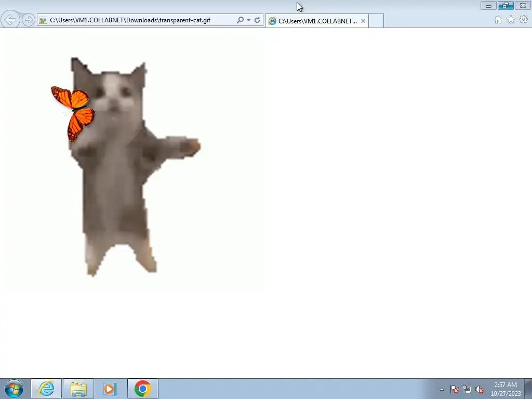Close the Internet Explorer window
This screenshot has width=532, height=399.
(523, 5)
